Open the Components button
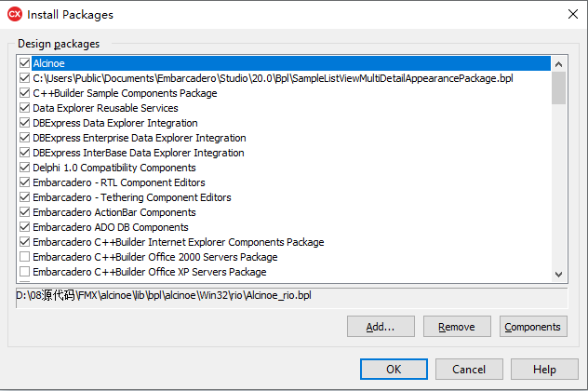This screenshot has width=588, height=391. click(x=532, y=327)
